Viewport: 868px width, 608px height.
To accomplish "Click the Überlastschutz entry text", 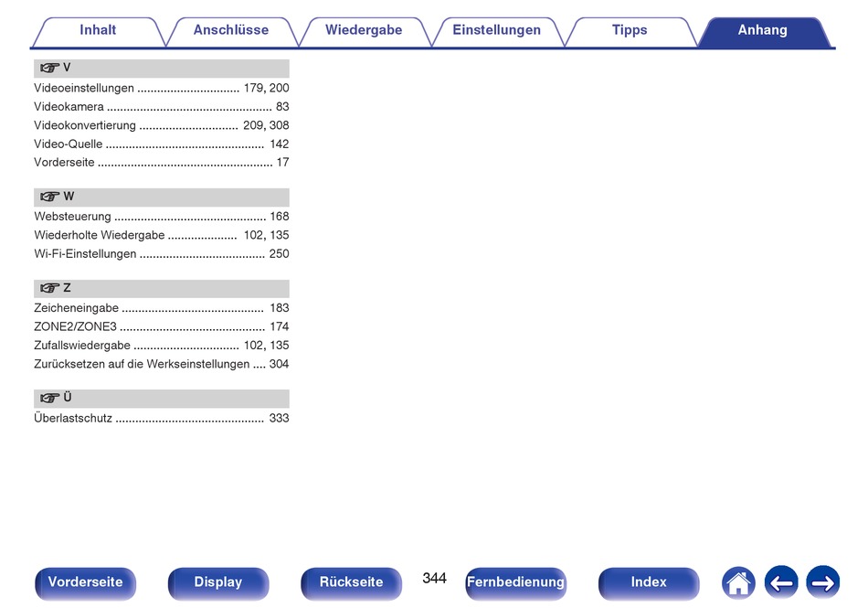I will click(73, 418).
